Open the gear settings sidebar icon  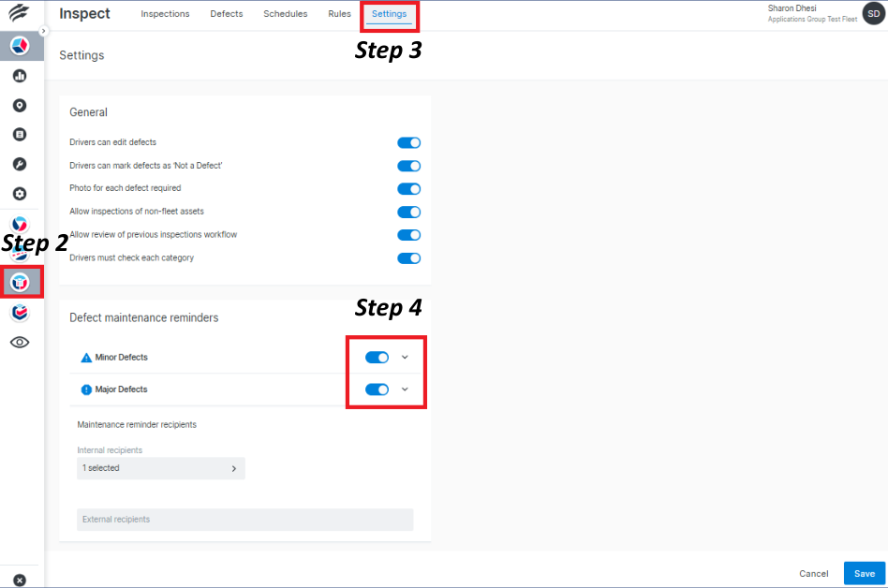20,193
